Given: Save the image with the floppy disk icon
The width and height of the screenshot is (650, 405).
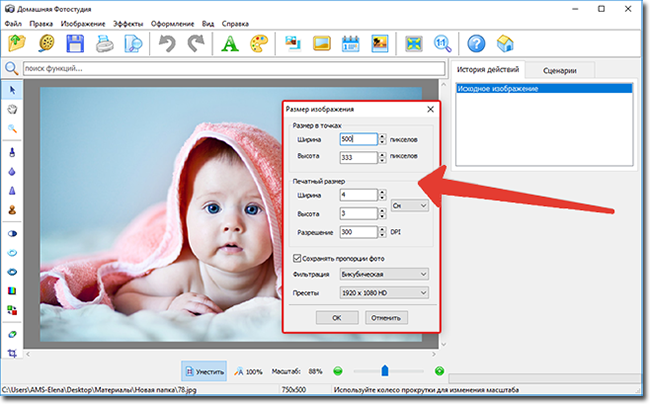Looking at the screenshot, I should (75, 44).
